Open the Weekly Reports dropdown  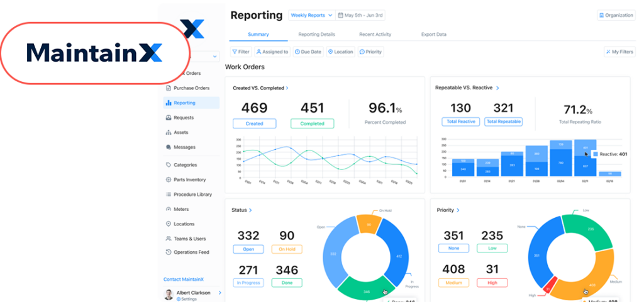pyautogui.click(x=311, y=15)
